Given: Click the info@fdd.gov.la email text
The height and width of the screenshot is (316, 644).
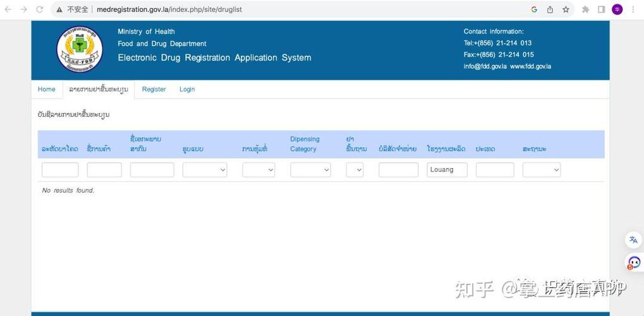Looking at the screenshot, I should click(485, 66).
